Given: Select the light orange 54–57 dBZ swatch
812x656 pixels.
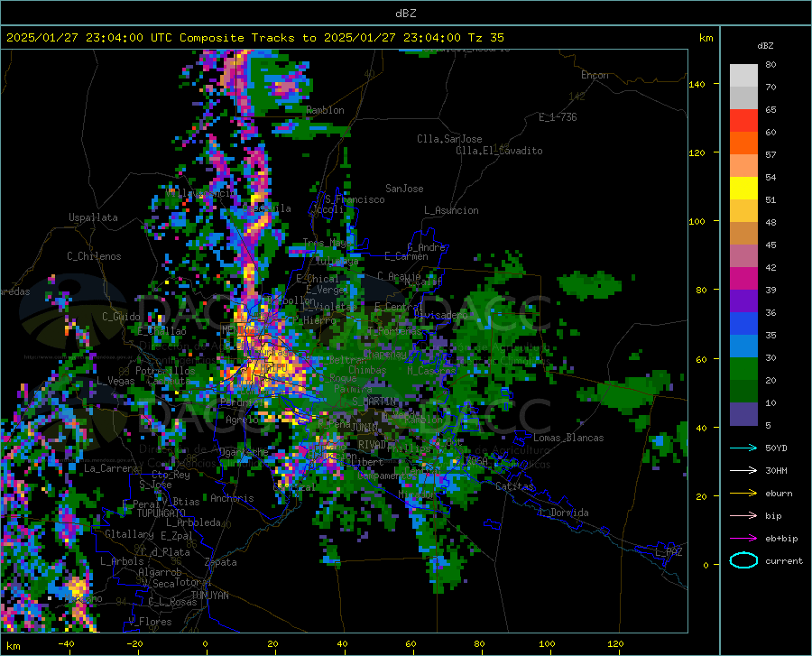Looking at the screenshot, I should coord(743,166).
